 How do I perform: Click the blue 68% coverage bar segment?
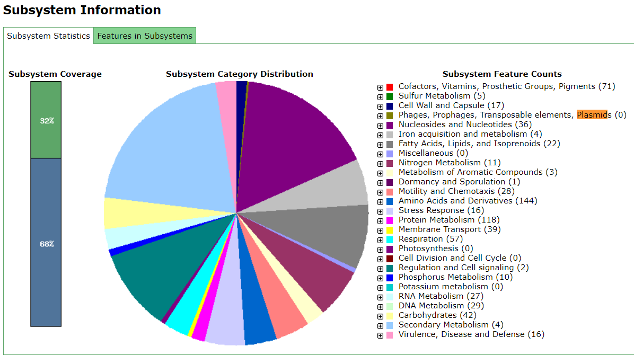[x=46, y=242]
